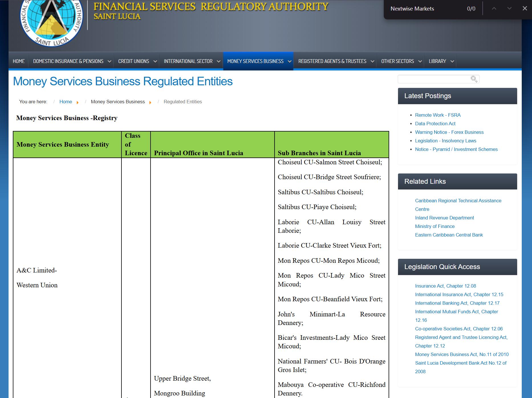
Task: Expand Domestic Insurance & Pensions dropdown arrow
Action: [109, 61]
